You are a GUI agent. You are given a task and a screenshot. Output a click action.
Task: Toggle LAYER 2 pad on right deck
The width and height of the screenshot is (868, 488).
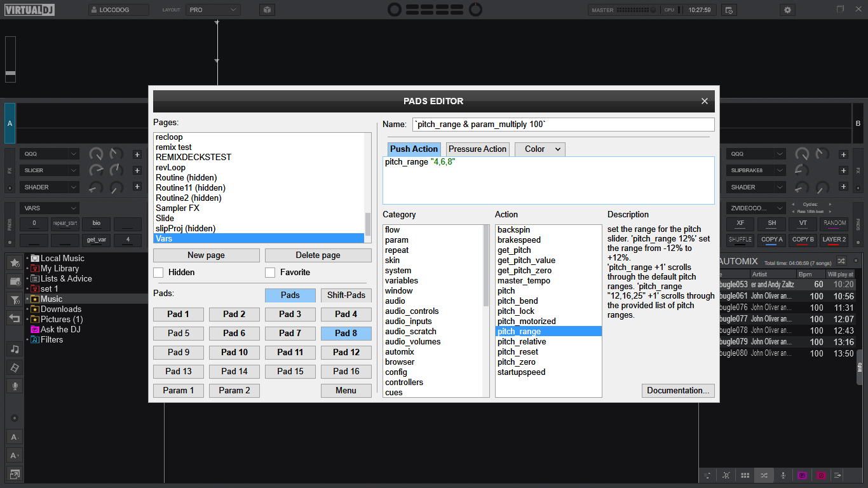click(834, 240)
